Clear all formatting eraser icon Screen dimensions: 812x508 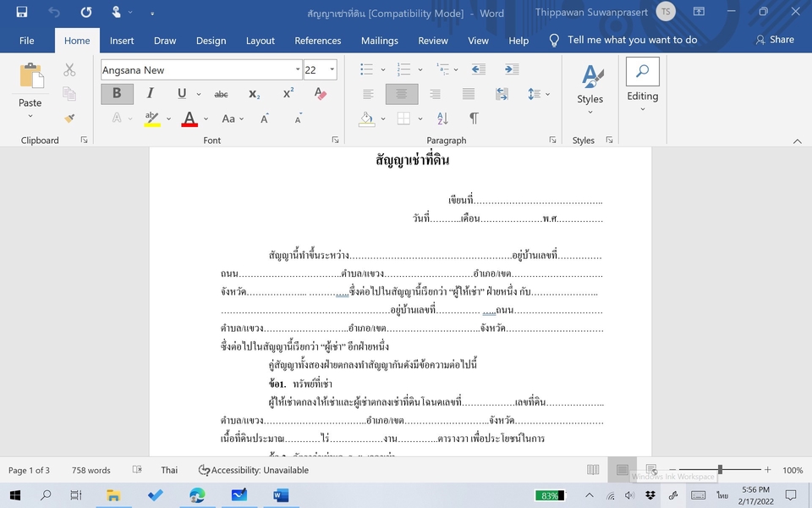320,93
